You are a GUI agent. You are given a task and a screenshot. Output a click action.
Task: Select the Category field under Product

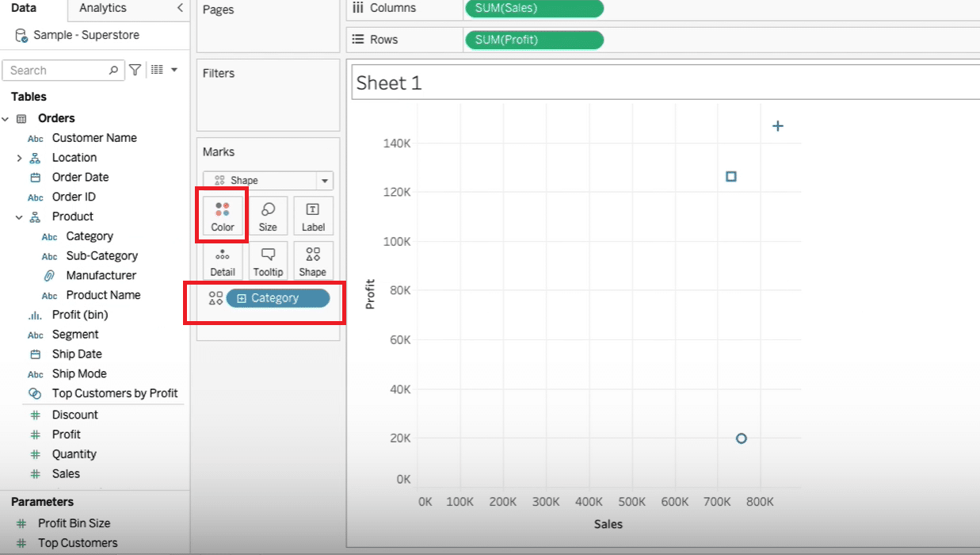coord(90,236)
